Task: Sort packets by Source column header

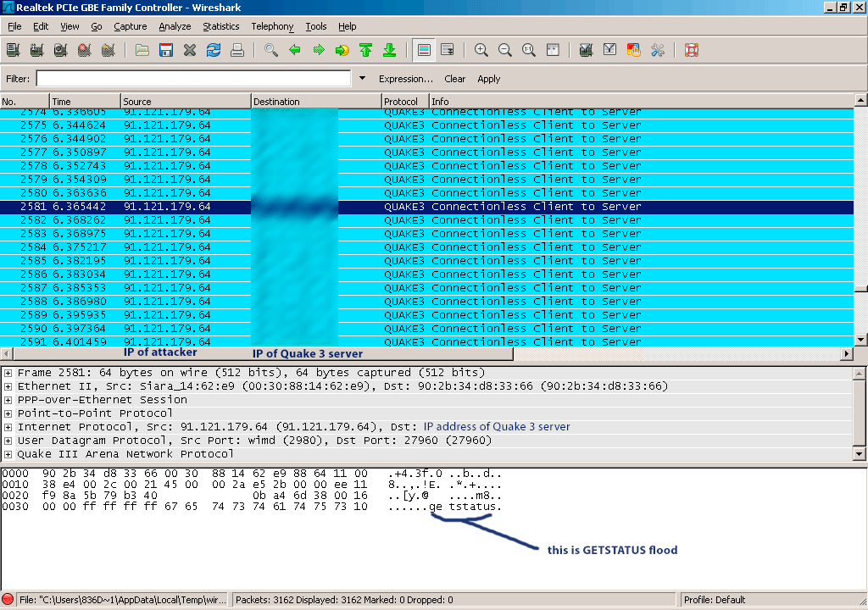Action: click(x=186, y=102)
